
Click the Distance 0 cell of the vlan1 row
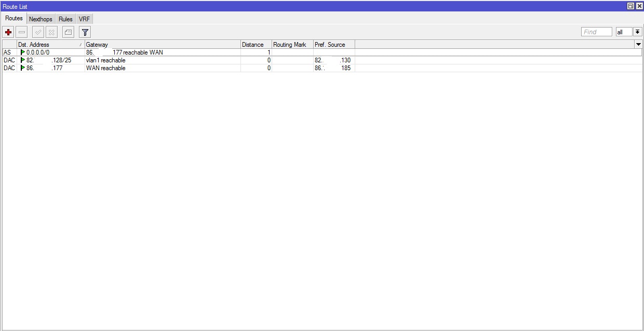256,60
